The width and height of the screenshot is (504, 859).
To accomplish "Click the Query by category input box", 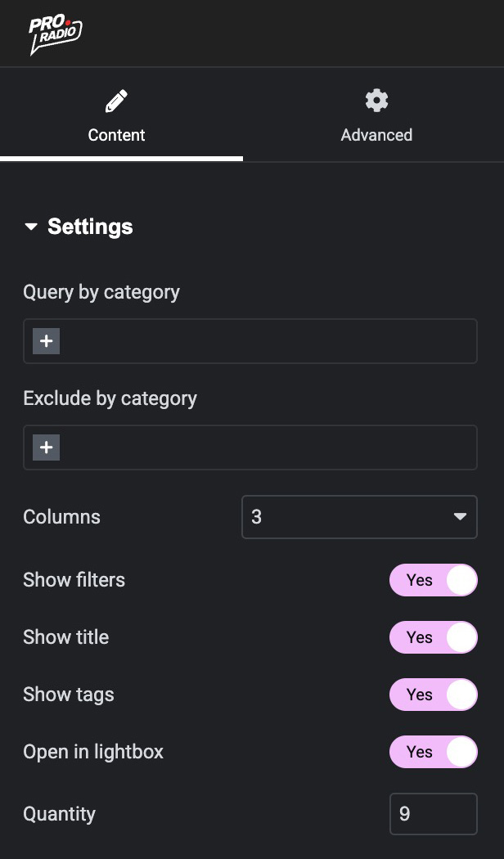I will 262,341.
